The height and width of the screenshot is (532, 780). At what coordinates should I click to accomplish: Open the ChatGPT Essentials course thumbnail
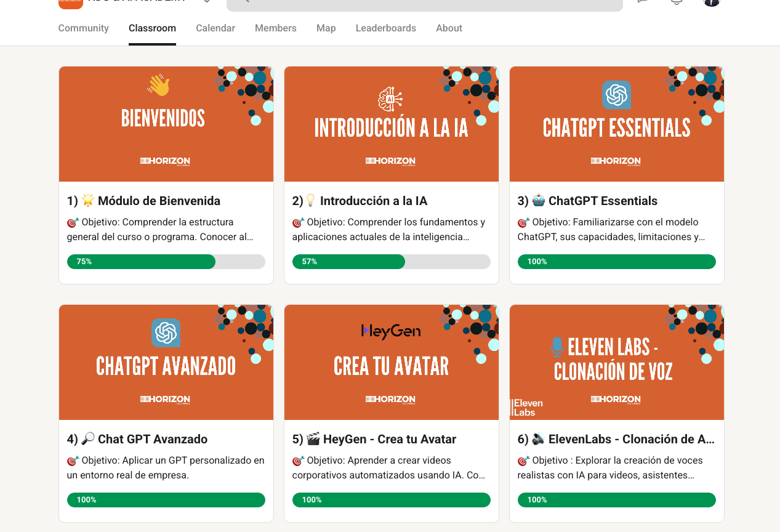[x=617, y=124]
